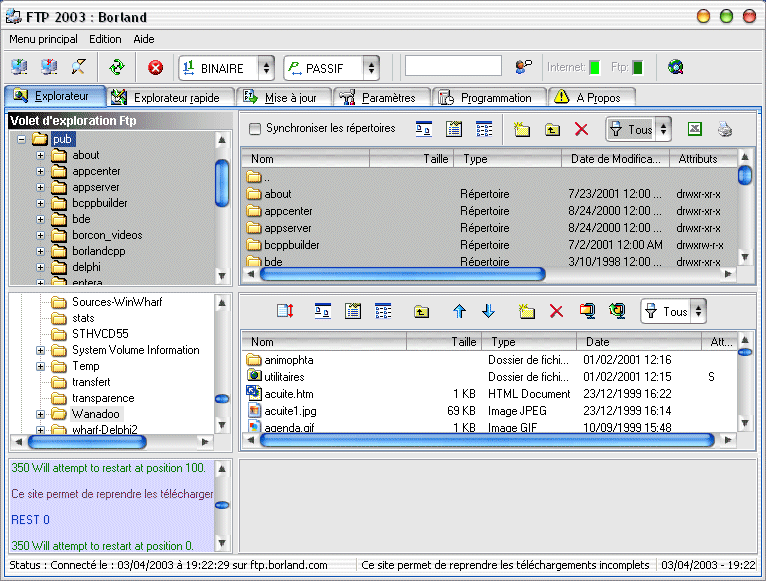Sort local list by Type column
The width and height of the screenshot is (766, 581).
click(529, 342)
